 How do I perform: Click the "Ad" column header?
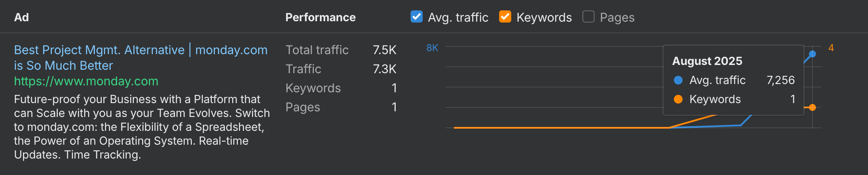tap(21, 17)
